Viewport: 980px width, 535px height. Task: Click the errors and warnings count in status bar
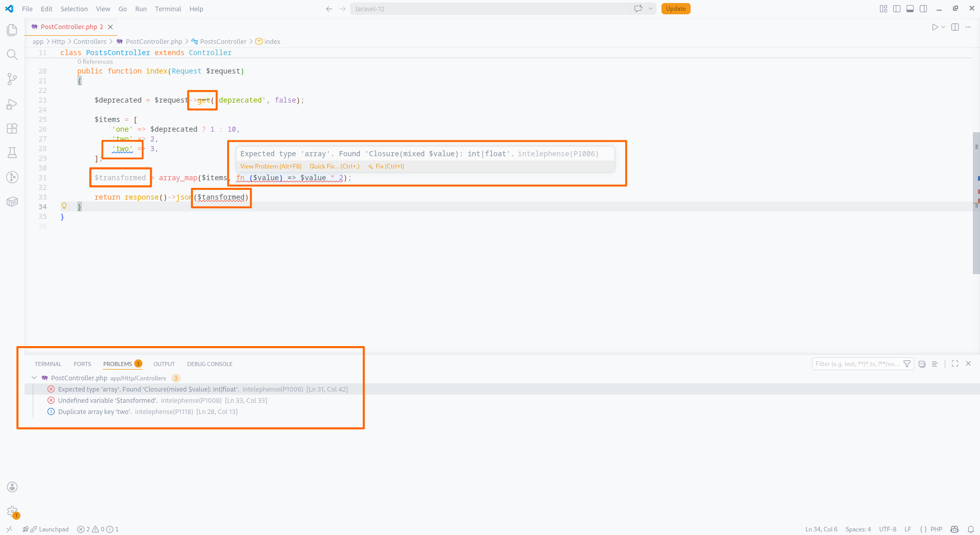(97, 529)
